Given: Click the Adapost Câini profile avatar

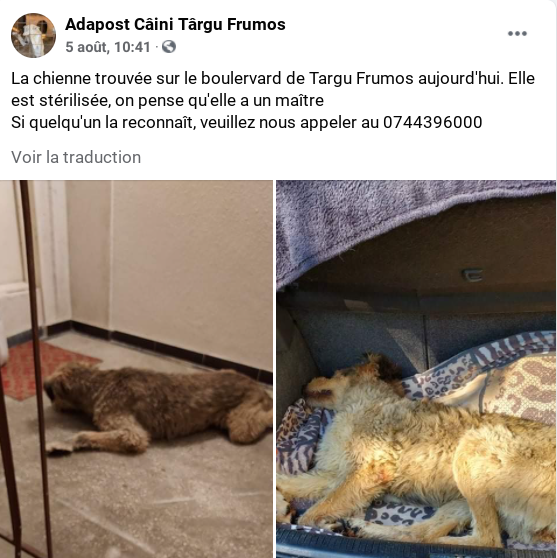Looking at the screenshot, I should tap(33, 35).
